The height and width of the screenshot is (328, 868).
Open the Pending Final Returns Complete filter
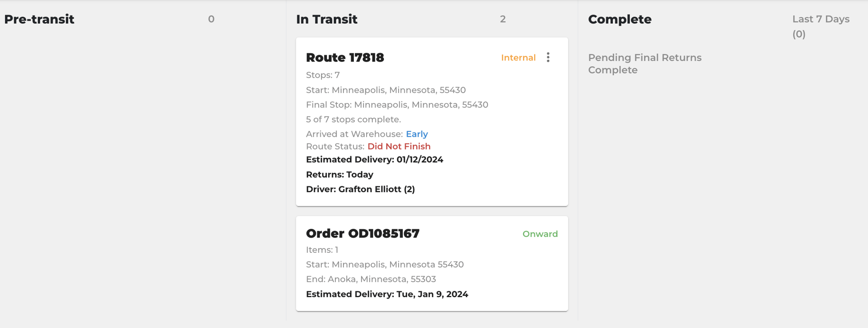pyautogui.click(x=645, y=64)
